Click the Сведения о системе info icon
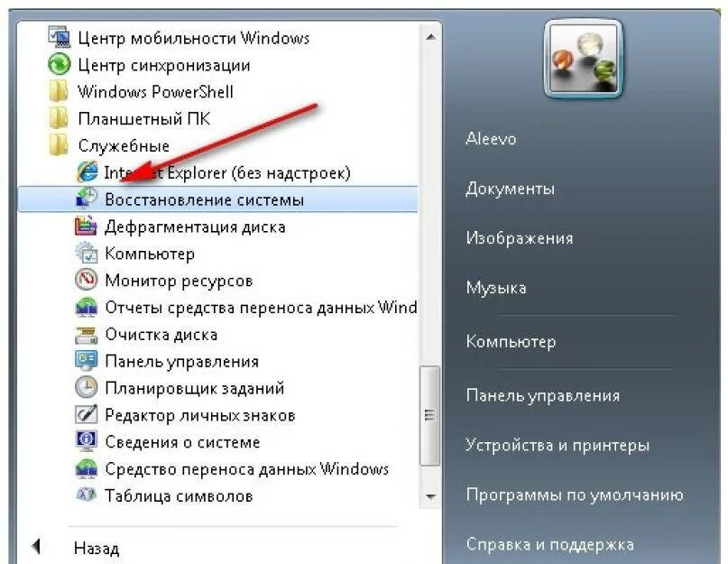728x564 pixels. pos(87,441)
